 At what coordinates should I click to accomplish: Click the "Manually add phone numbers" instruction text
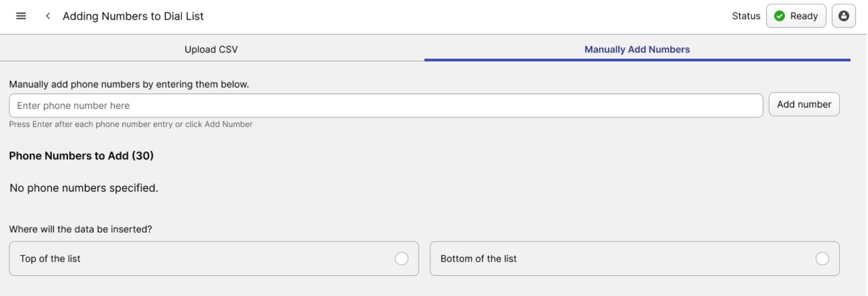point(129,84)
